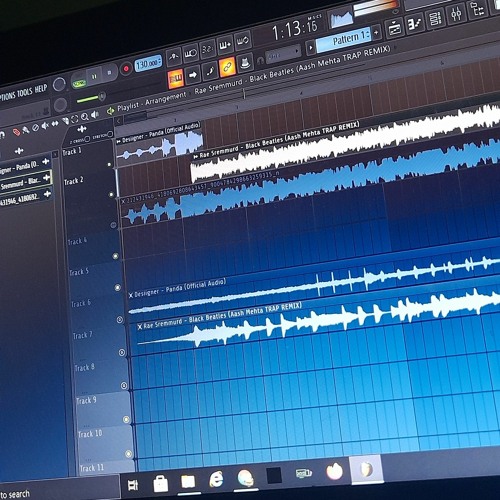Viewport: 500px width, 500px height.
Task: Click the playlist zoom magnifier tool
Action: (85, 117)
